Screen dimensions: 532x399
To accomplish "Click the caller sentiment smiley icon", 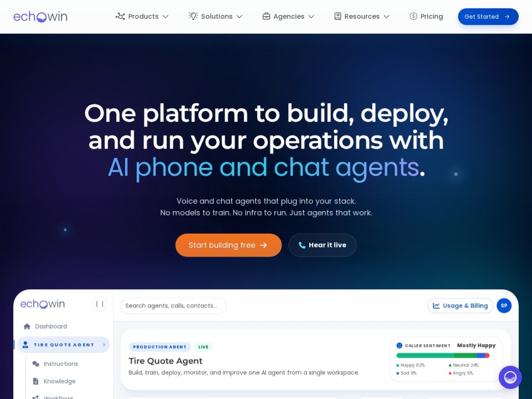I will (400, 345).
